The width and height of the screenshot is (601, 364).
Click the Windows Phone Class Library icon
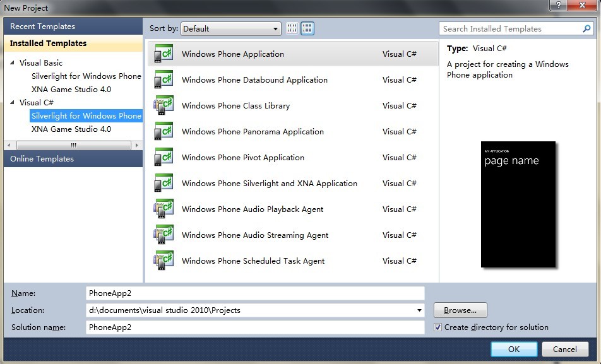(164, 105)
